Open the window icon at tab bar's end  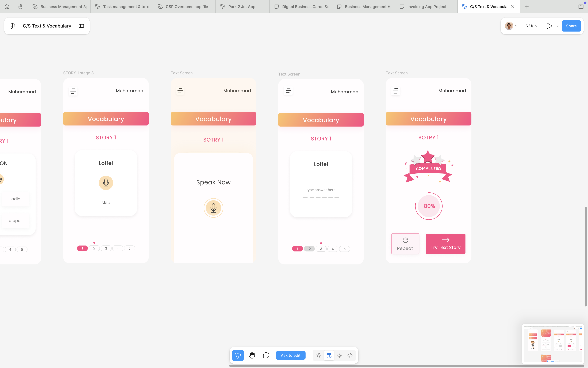[x=581, y=7]
